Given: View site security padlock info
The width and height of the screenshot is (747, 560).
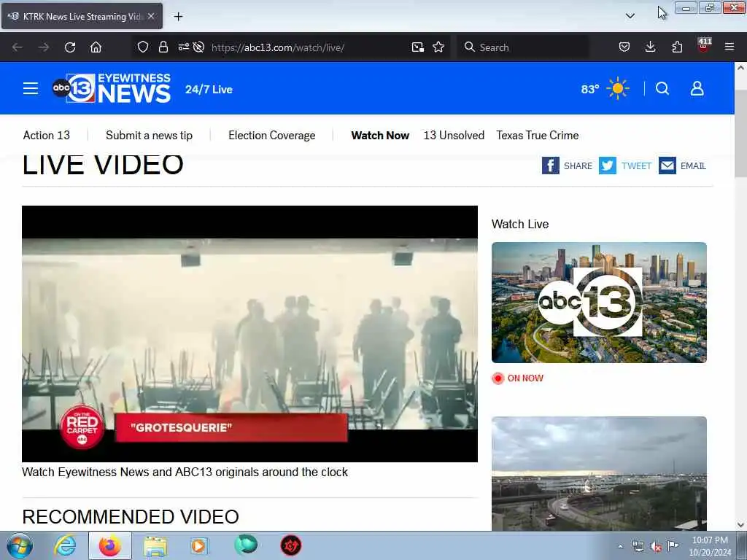Looking at the screenshot, I should point(163,47).
